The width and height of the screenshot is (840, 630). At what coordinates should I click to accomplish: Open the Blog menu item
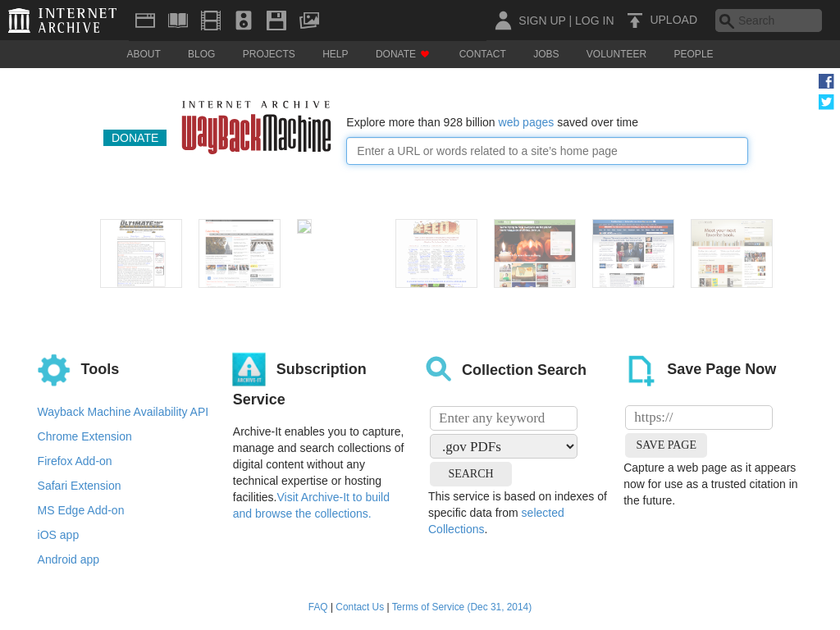coord(202,54)
